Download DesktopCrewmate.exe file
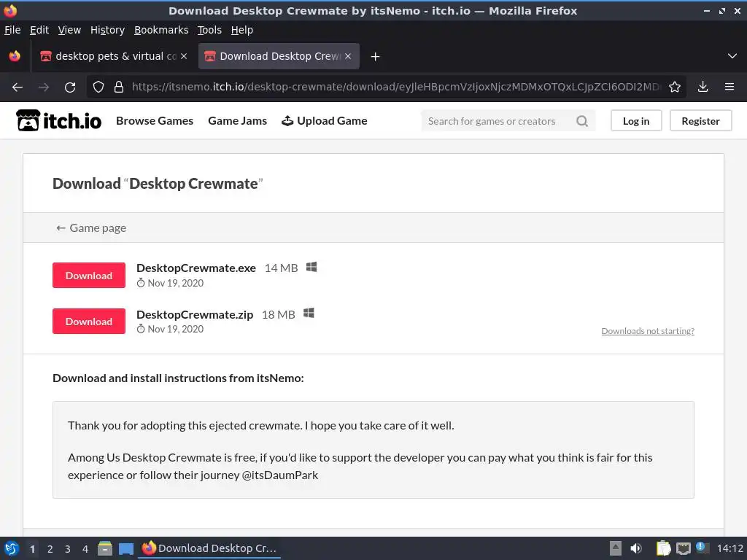Image resolution: width=747 pixels, height=560 pixels. 88,275
